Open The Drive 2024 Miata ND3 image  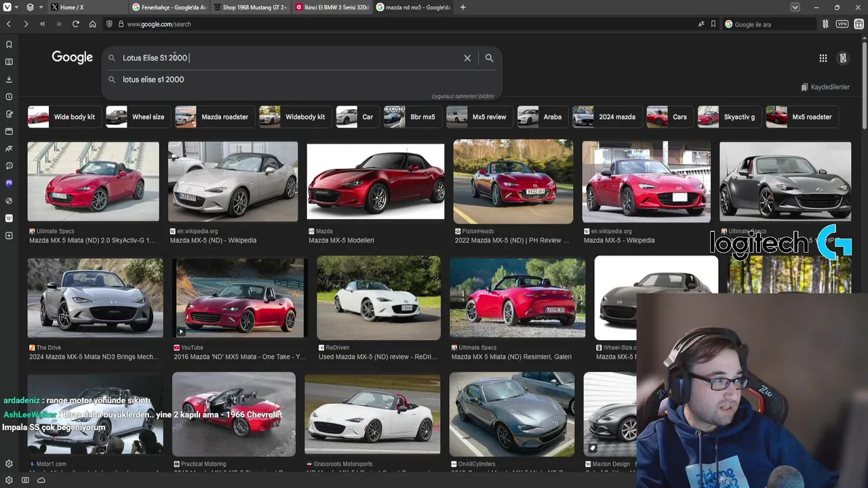click(x=95, y=298)
